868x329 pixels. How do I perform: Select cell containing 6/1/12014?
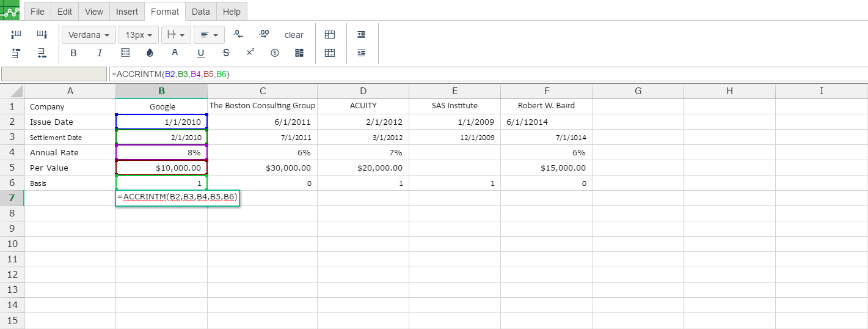tap(546, 122)
